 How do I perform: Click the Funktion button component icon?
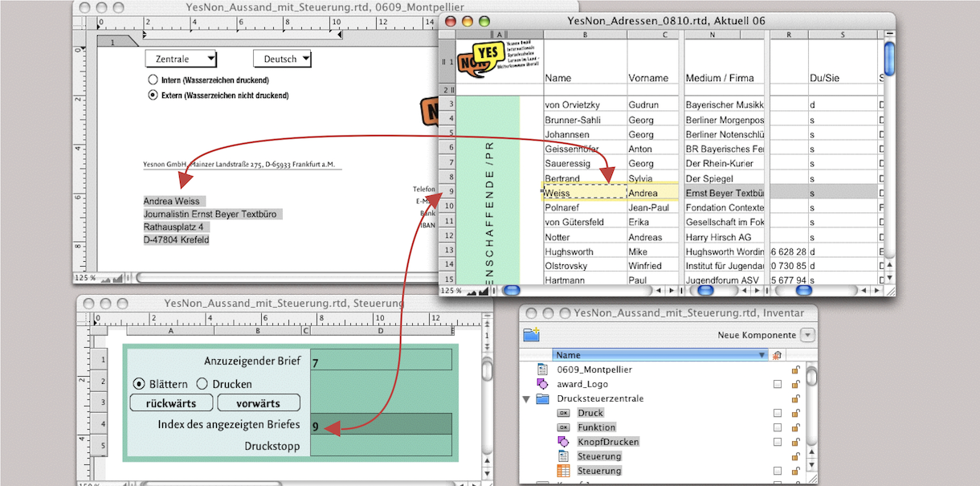coord(563,427)
